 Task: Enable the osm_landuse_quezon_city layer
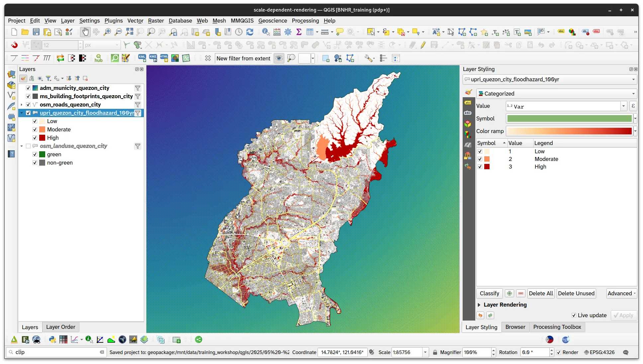click(x=28, y=146)
